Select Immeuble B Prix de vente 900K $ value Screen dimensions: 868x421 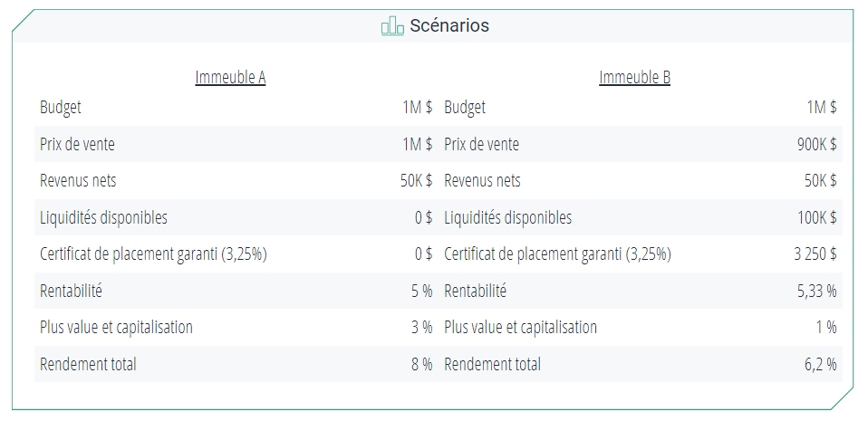click(815, 144)
